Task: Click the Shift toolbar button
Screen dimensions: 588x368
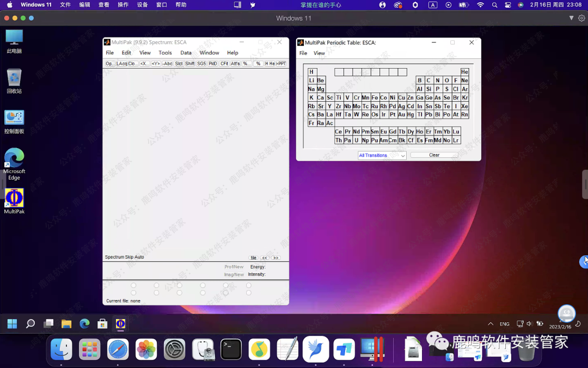Action: (x=189, y=64)
